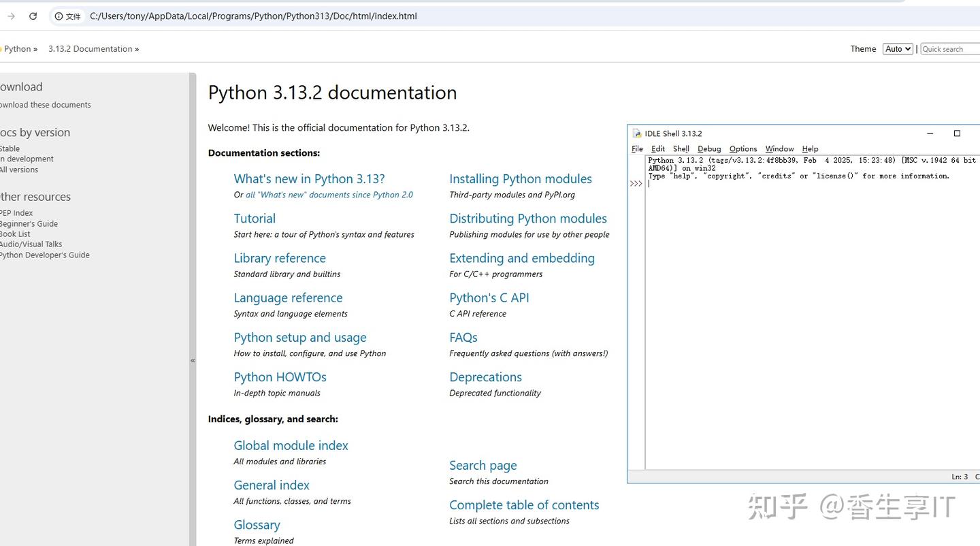Click the browser page reload icon

33,16
